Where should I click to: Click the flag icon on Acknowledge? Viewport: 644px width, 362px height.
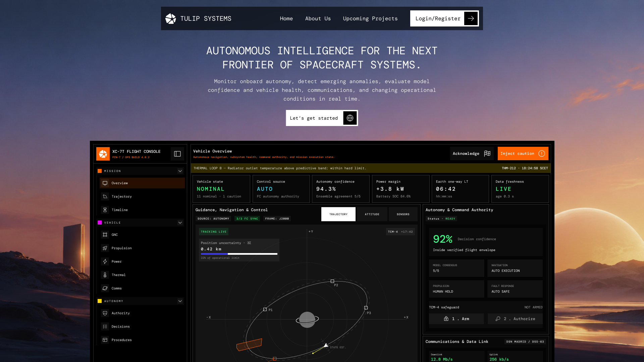[x=487, y=154]
